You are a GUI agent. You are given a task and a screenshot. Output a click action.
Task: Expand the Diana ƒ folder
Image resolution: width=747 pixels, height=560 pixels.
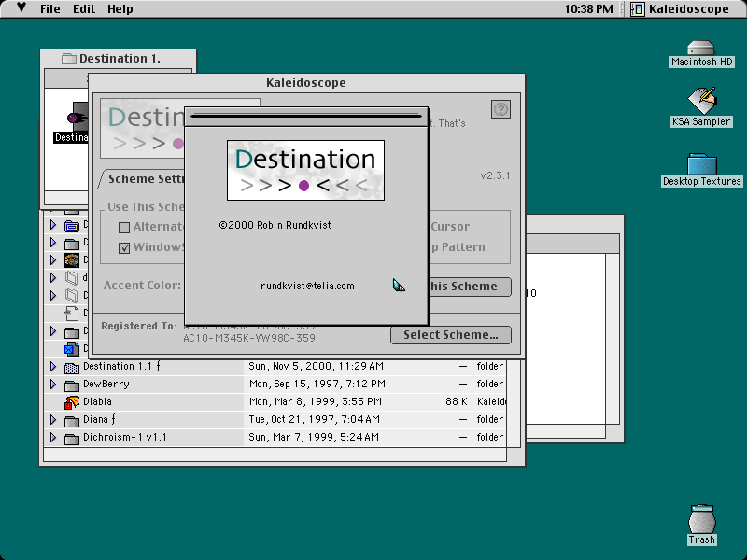(53, 419)
